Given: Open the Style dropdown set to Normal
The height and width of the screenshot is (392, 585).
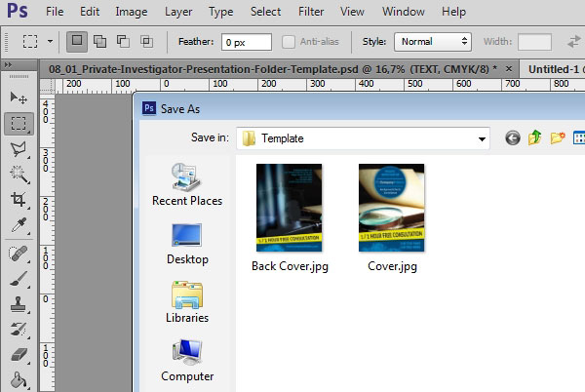Looking at the screenshot, I should tap(433, 42).
